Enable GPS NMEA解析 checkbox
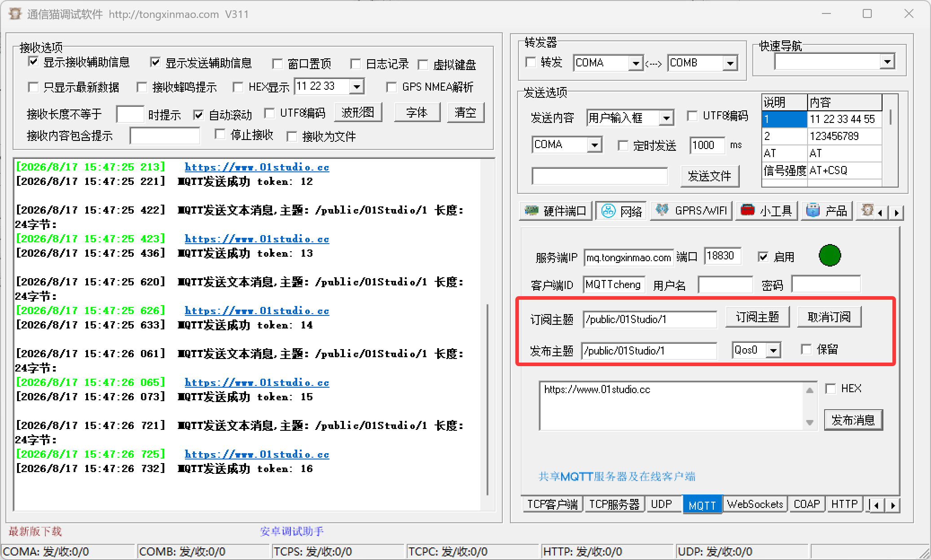This screenshot has height=560, width=931. [x=392, y=87]
